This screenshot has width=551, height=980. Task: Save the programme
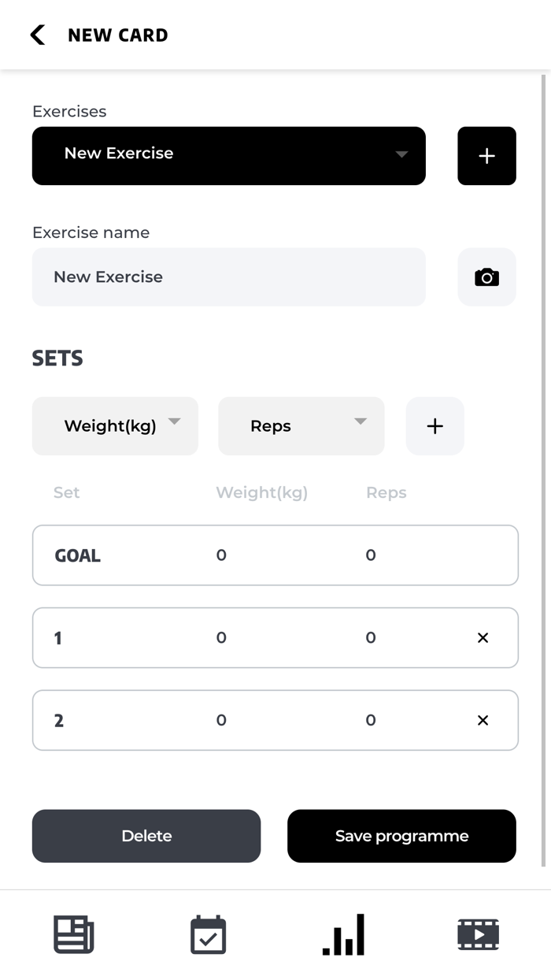[401, 836]
